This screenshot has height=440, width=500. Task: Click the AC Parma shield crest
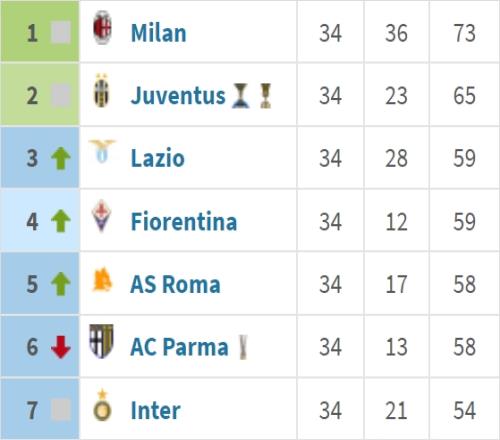point(101,341)
